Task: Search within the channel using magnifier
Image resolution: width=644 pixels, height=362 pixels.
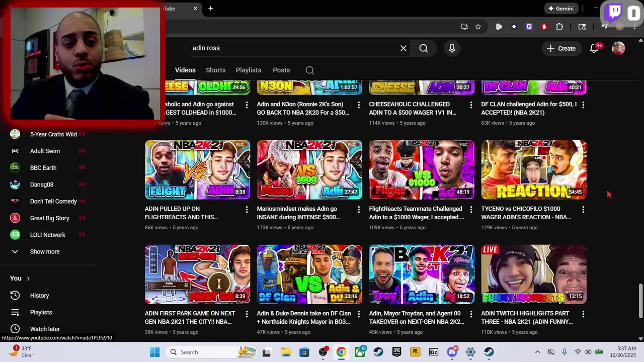Action: pyautogui.click(x=310, y=70)
